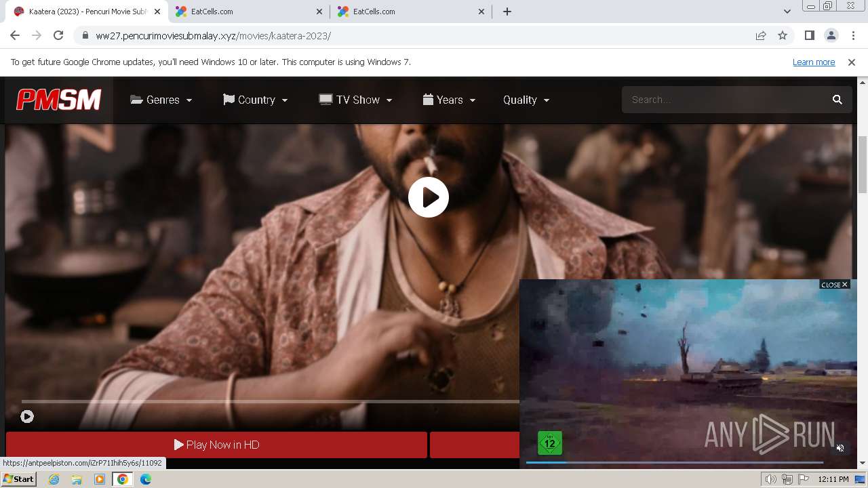Click Play Now in HD button
The width and height of the screenshot is (868, 488).
[x=217, y=445]
